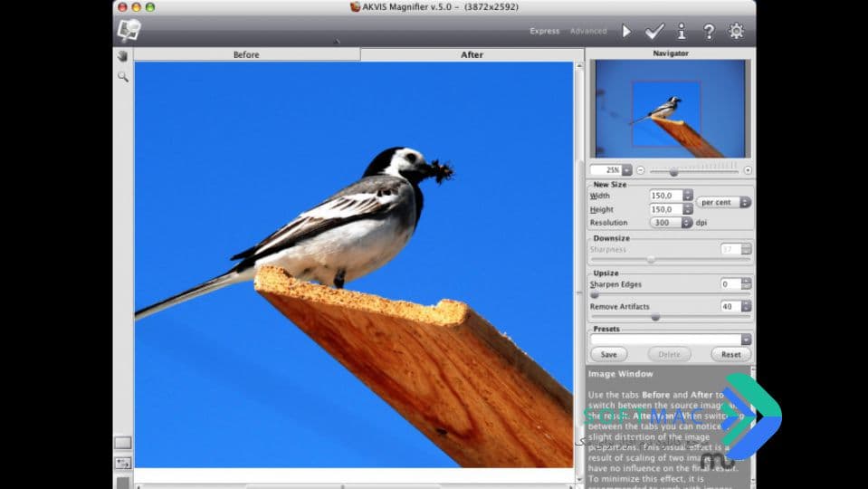Open Help with the question mark icon

coord(709,31)
